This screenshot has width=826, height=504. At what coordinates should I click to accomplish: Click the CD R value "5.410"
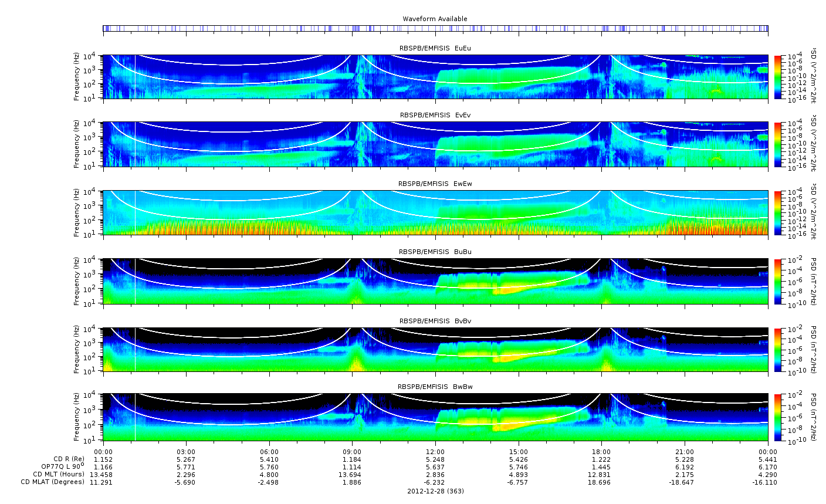(269, 459)
